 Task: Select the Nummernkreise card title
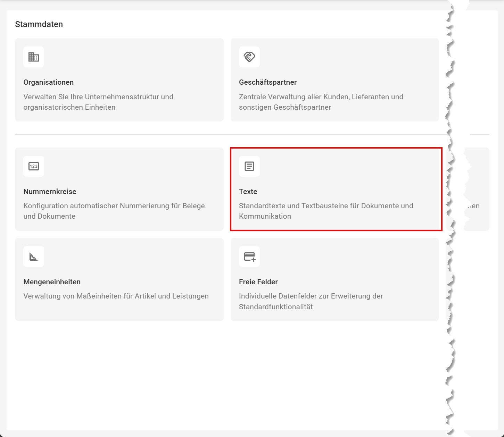click(50, 192)
